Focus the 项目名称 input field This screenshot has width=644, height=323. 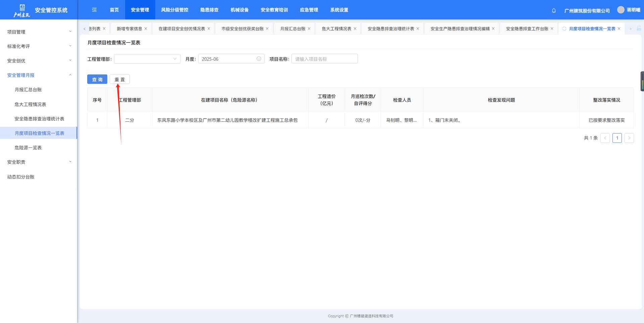[324, 59]
